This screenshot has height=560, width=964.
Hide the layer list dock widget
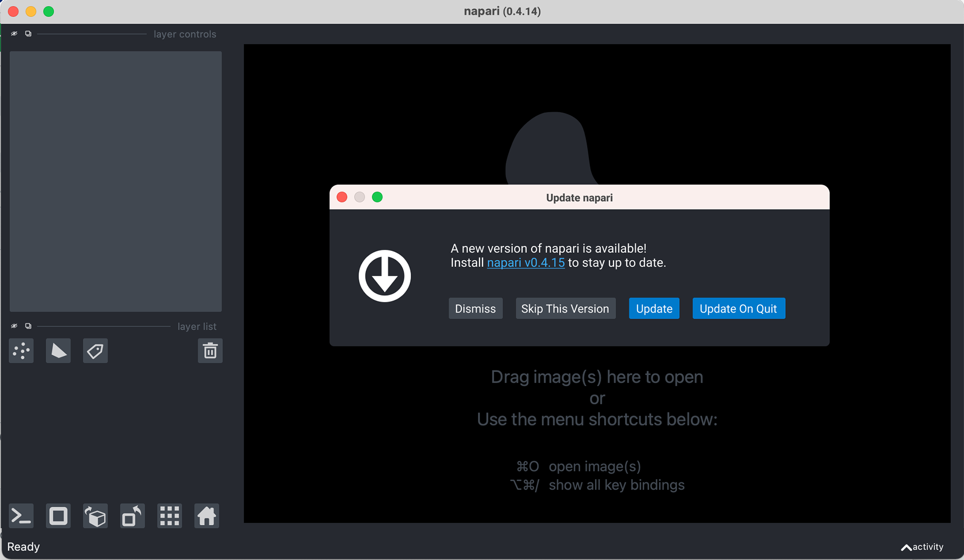[14, 326]
